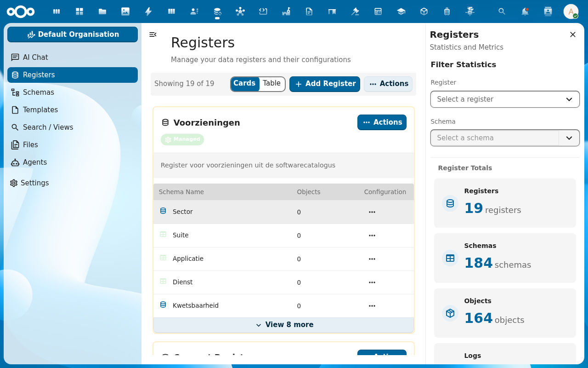Open the four-squares grid app icon
The height and width of the screenshot is (368, 588).
pyautogui.click(x=79, y=11)
